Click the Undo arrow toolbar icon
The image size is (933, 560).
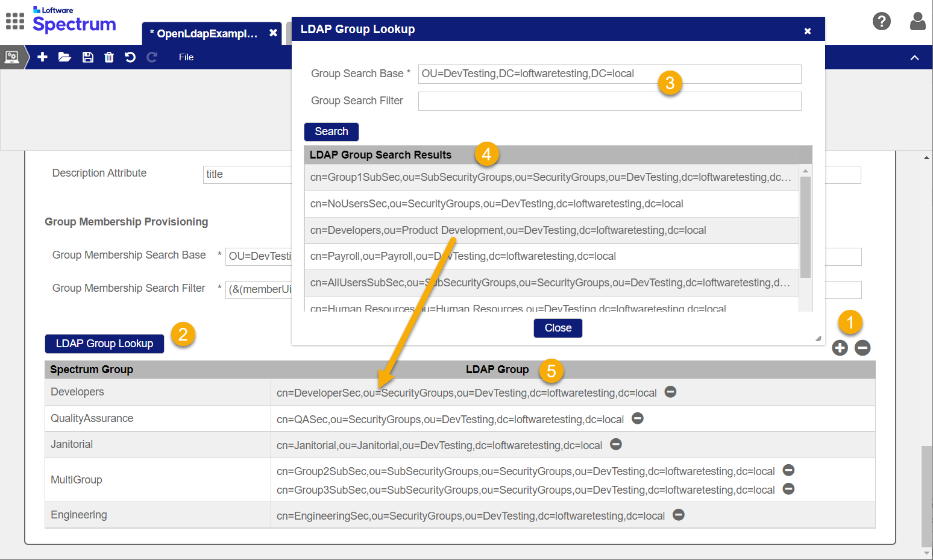(130, 57)
